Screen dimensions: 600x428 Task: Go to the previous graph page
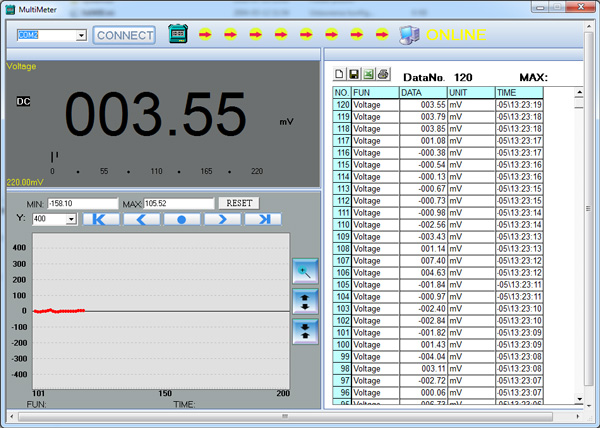[141, 219]
